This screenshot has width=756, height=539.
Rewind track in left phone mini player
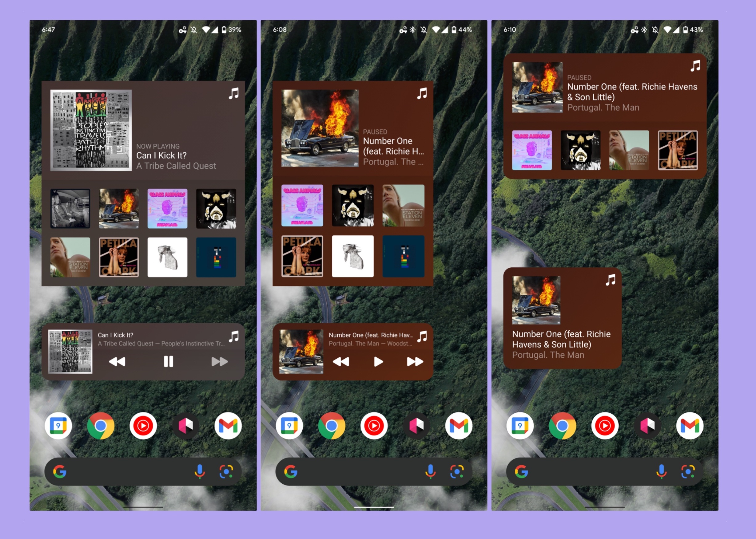(117, 361)
